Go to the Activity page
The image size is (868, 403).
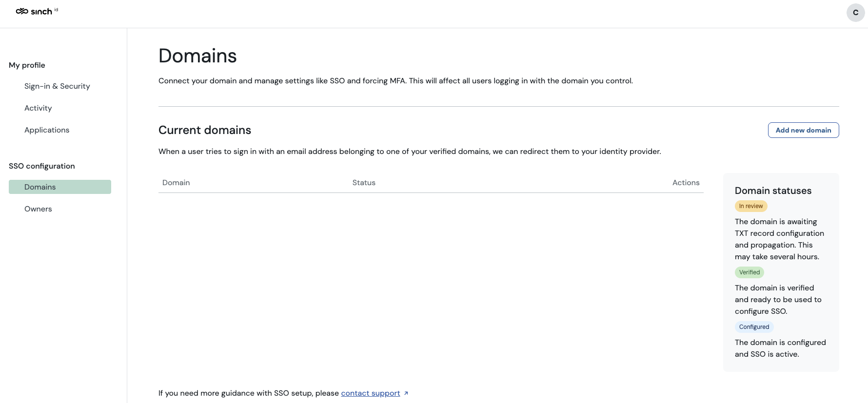tap(38, 108)
